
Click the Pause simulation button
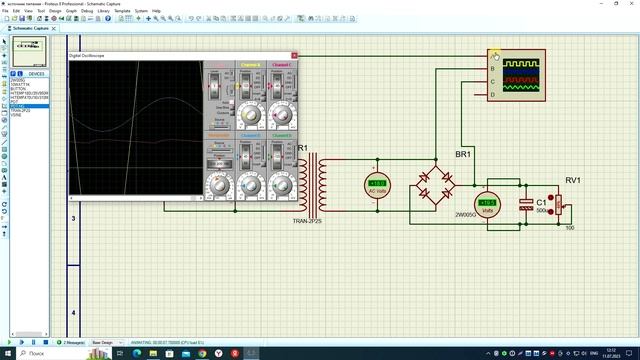pos(33,342)
